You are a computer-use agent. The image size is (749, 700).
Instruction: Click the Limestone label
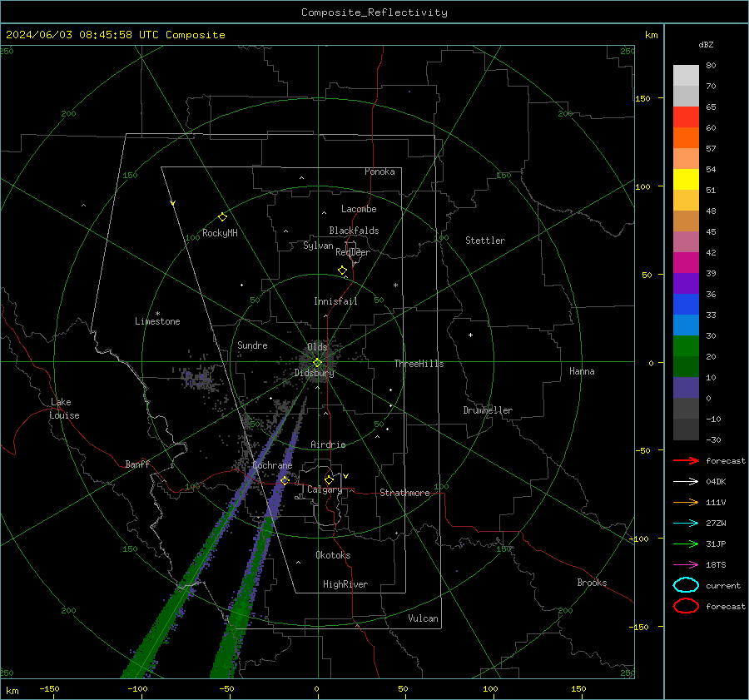click(157, 321)
